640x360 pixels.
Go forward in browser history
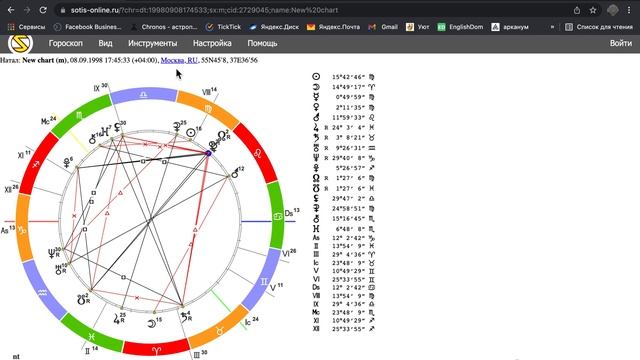pyautogui.click(x=27, y=10)
